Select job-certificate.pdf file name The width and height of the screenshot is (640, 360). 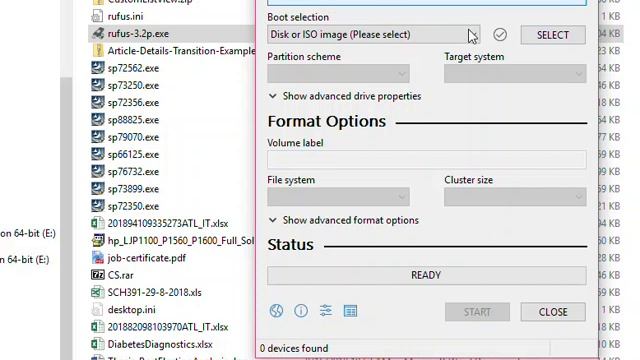pos(147,258)
